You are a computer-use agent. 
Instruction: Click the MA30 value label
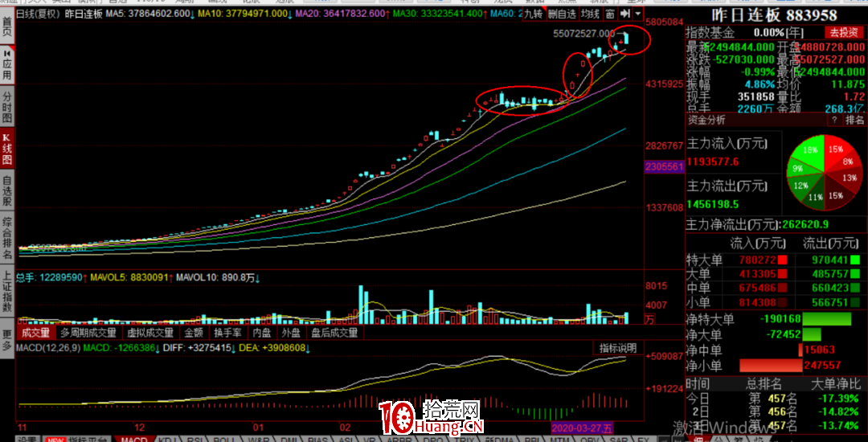[x=442, y=14]
